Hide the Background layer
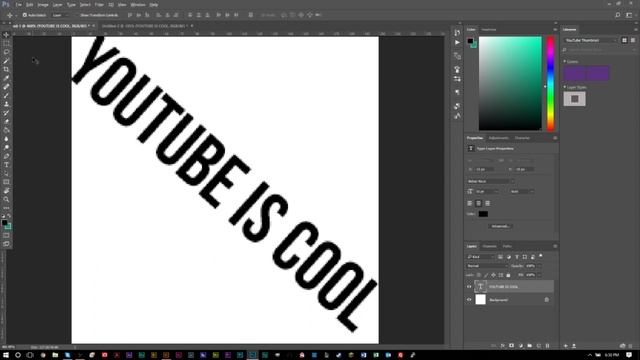 pos(469,300)
